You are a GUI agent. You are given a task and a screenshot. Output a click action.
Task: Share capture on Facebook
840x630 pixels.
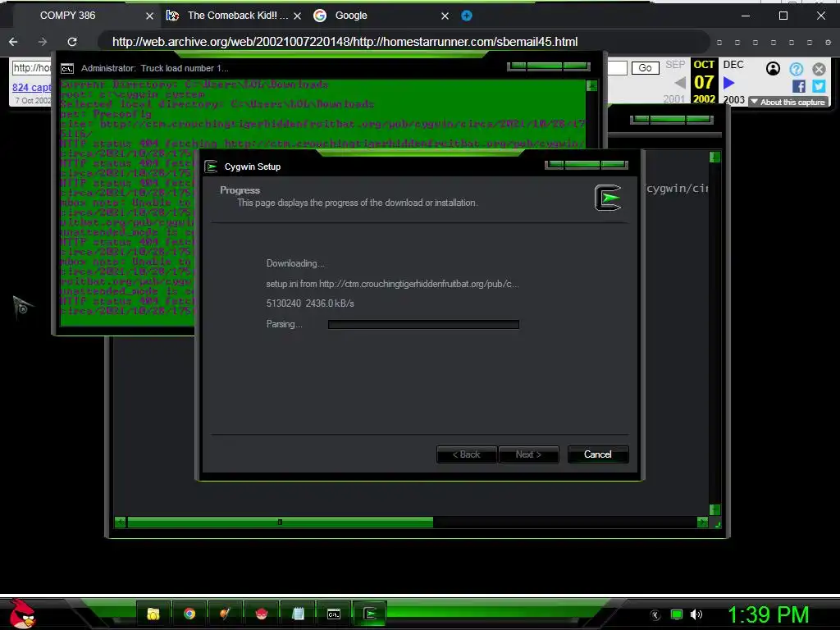[x=799, y=86]
